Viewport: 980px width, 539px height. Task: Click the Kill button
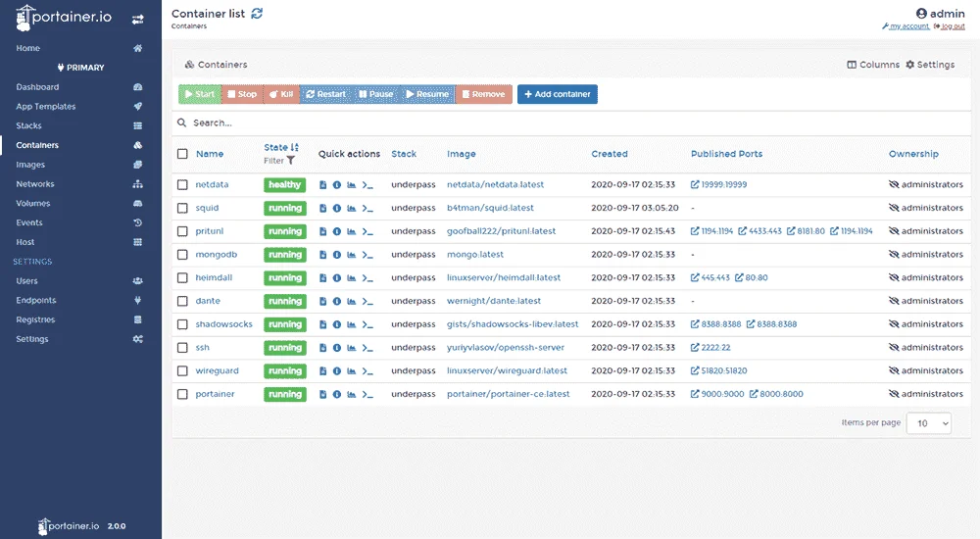point(282,94)
